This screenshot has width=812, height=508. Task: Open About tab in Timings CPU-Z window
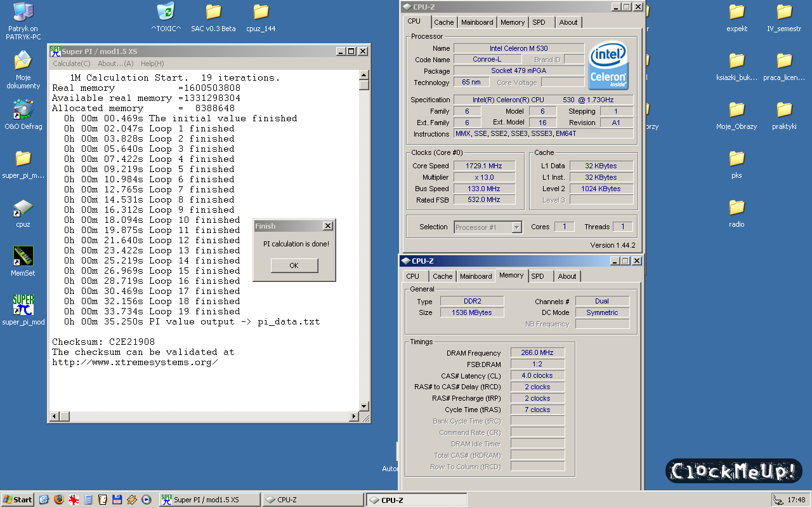(567, 276)
